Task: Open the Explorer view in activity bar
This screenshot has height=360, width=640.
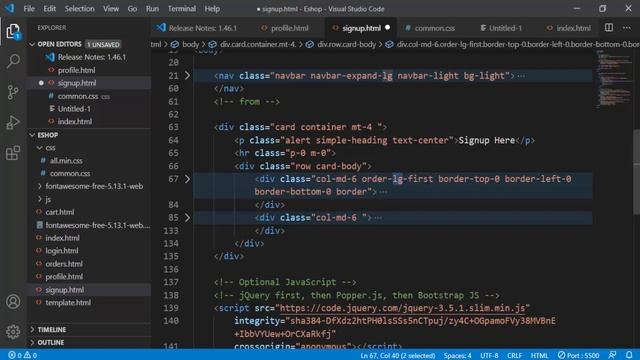Action: coord(13,31)
